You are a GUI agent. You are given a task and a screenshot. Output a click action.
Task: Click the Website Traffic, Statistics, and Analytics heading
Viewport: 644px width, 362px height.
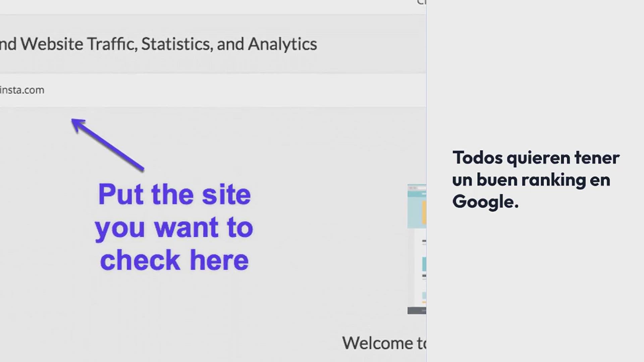pyautogui.click(x=158, y=44)
